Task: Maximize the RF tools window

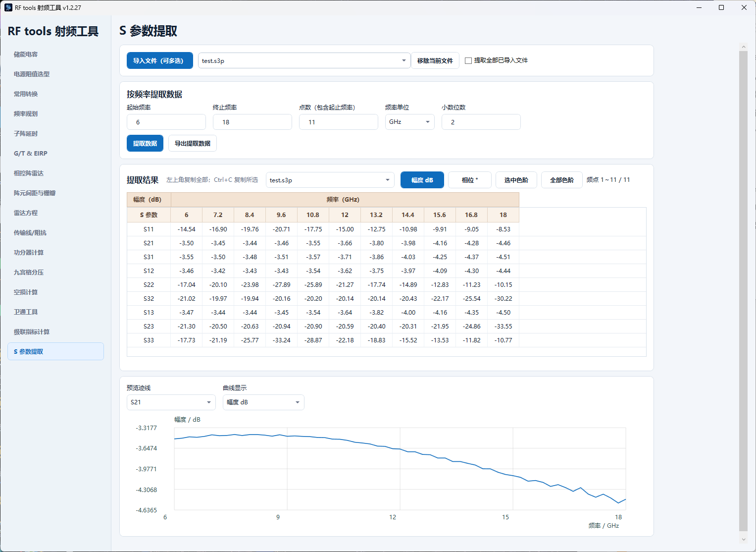Action: coord(721,7)
